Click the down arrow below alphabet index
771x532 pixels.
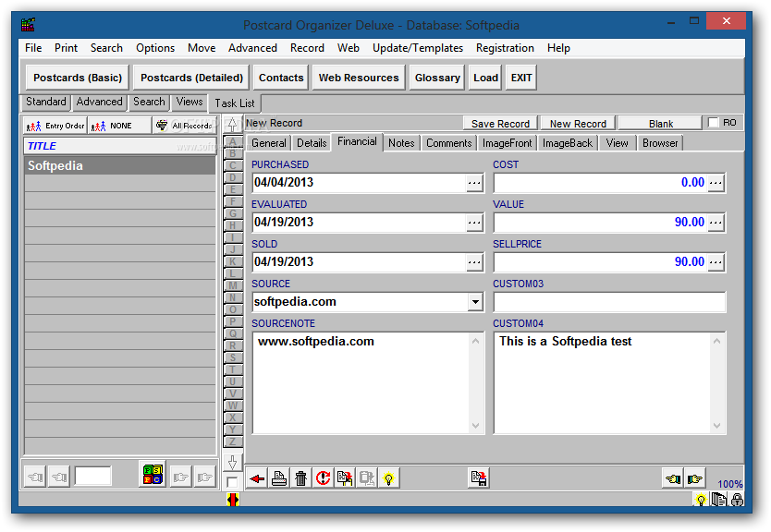click(232, 462)
